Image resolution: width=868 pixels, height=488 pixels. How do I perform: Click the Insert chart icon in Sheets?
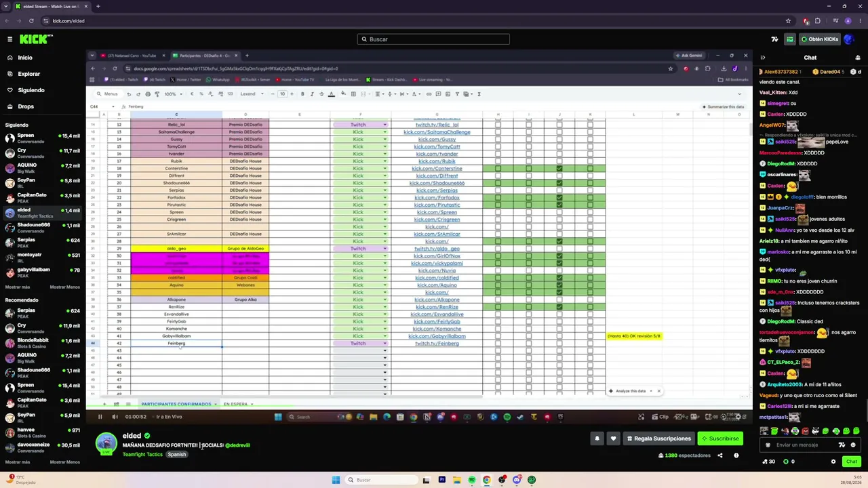(x=446, y=94)
